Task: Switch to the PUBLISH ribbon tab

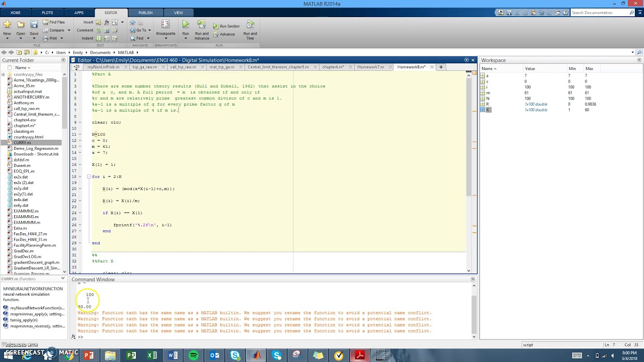Action: pos(145,13)
